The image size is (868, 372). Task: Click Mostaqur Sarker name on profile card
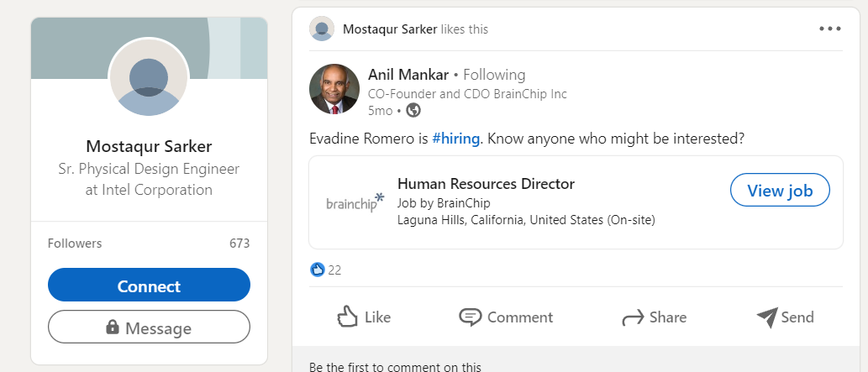point(149,146)
